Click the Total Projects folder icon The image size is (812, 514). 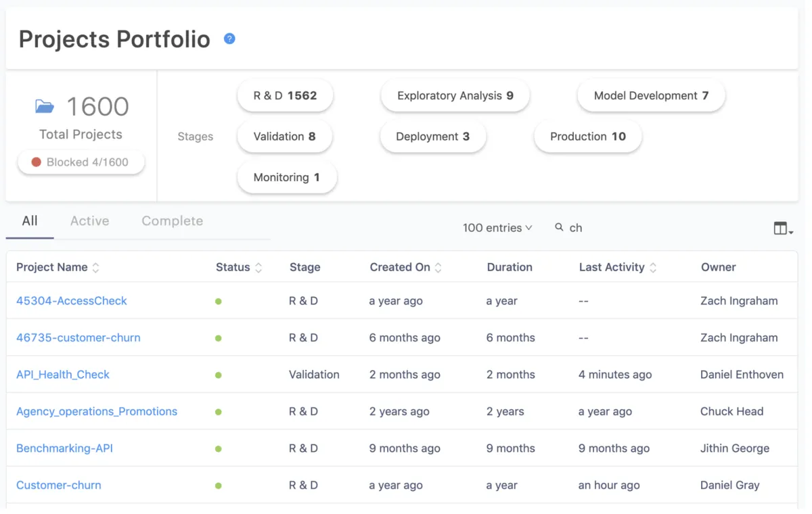point(45,106)
